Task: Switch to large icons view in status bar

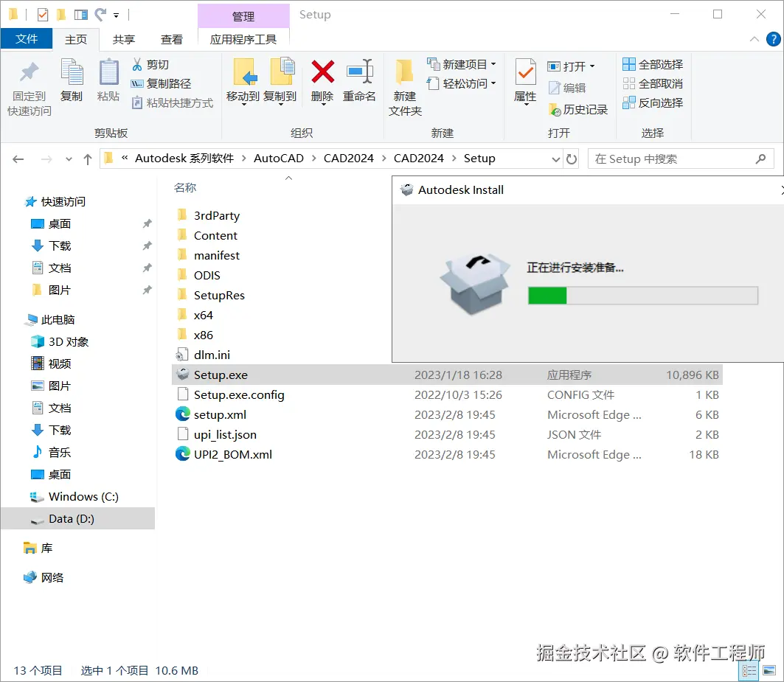Action: pos(769,670)
